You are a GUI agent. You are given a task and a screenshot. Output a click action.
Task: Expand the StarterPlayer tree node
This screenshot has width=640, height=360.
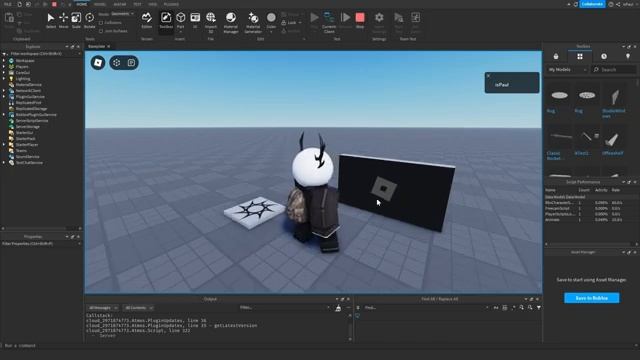point(4,144)
